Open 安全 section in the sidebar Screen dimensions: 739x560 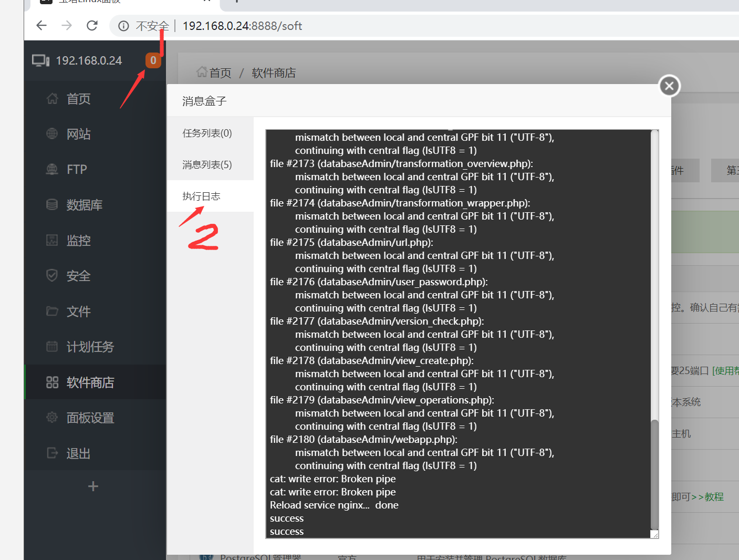tap(79, 276)
